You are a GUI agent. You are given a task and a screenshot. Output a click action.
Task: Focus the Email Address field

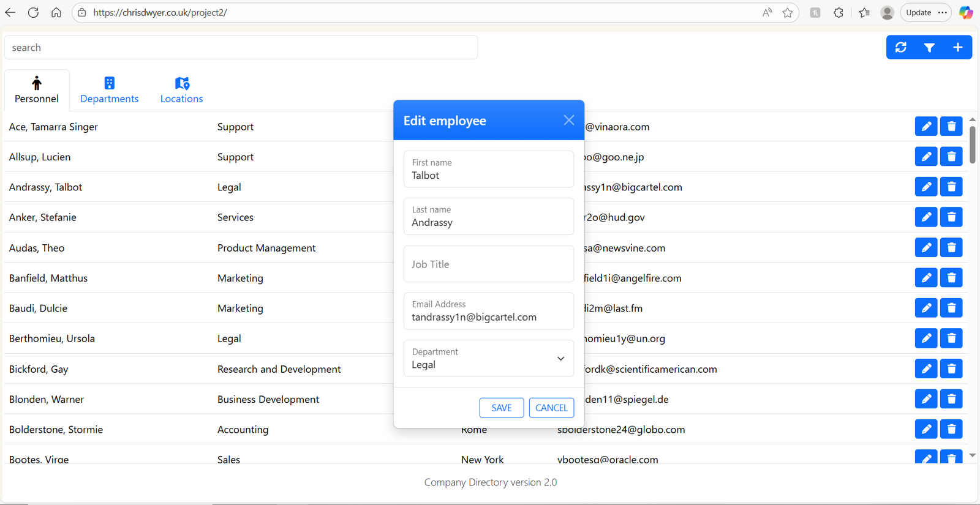coord(489,311)
